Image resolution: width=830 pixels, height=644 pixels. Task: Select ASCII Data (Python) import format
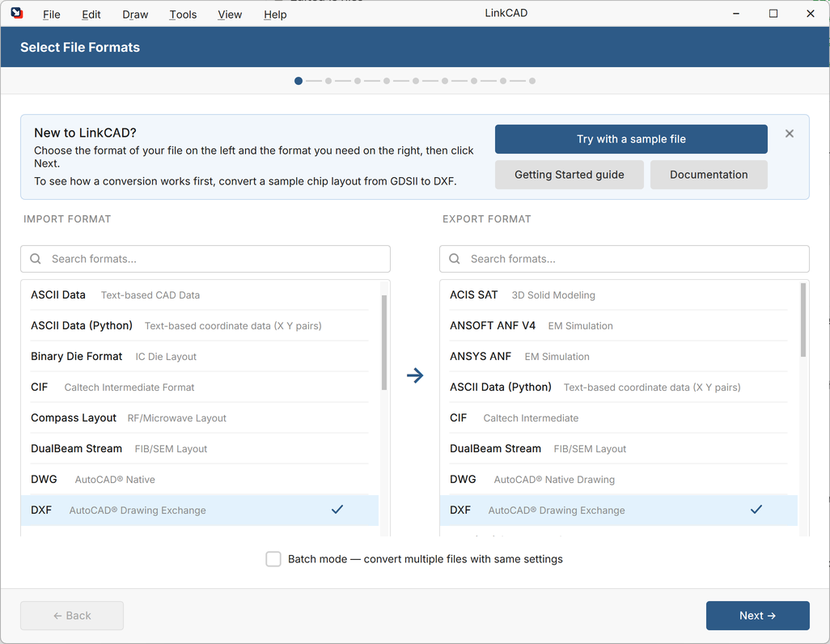tap(200, 326)
